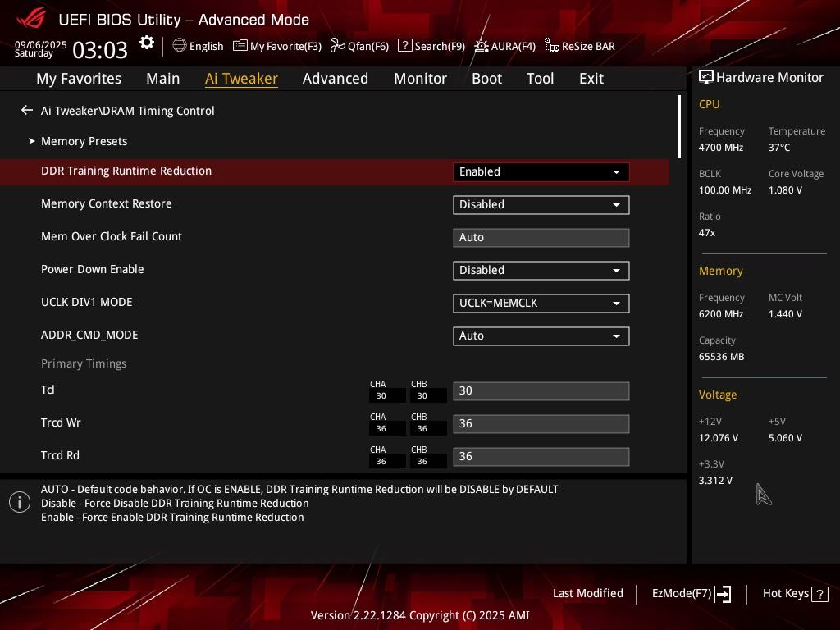Click the settings list vertical scrollbar
The width and height of the screenshot is (840, 630).
pyautogui.click(x=679, y=127)
